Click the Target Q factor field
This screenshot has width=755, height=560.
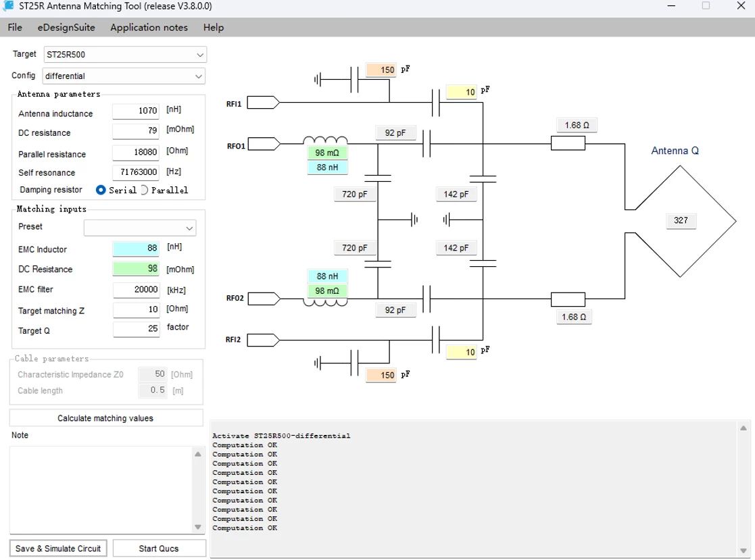click(x=137, y=328)
